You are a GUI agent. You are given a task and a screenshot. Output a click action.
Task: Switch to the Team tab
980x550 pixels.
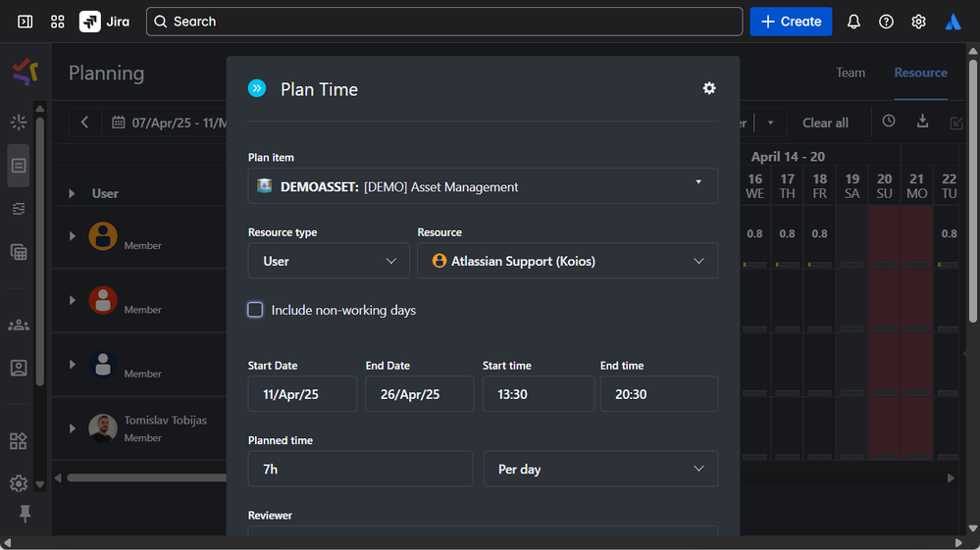point(851,73)
